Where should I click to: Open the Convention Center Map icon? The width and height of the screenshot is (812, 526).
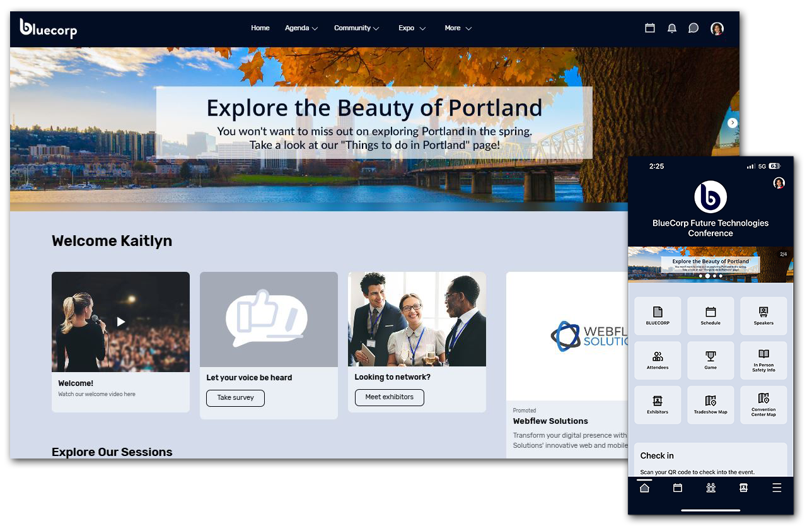pyautogui.click(x=763, y=404)
